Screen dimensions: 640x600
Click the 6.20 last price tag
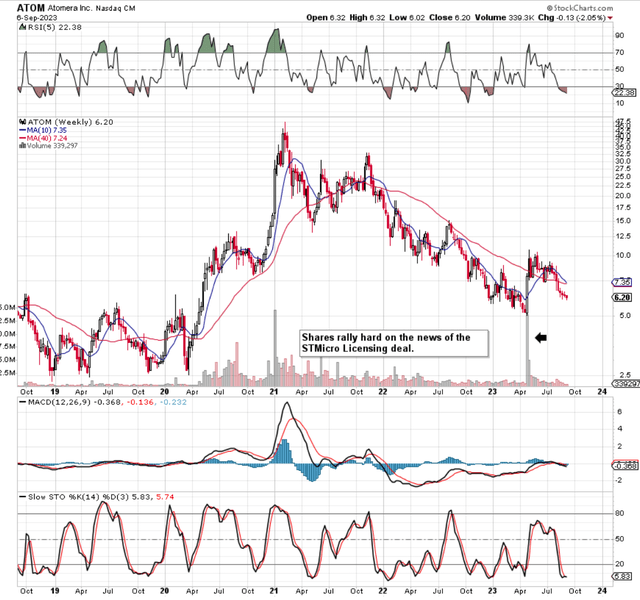click(x=622, y=297)
